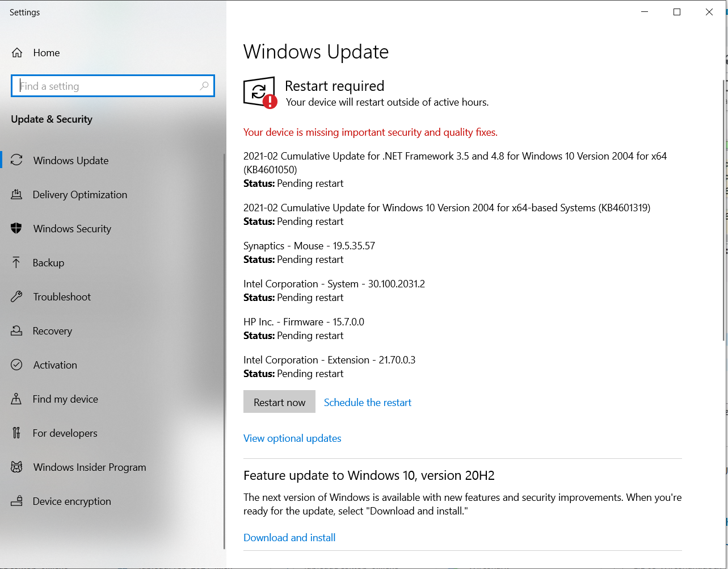Click the Restart now button

point(279,401)
